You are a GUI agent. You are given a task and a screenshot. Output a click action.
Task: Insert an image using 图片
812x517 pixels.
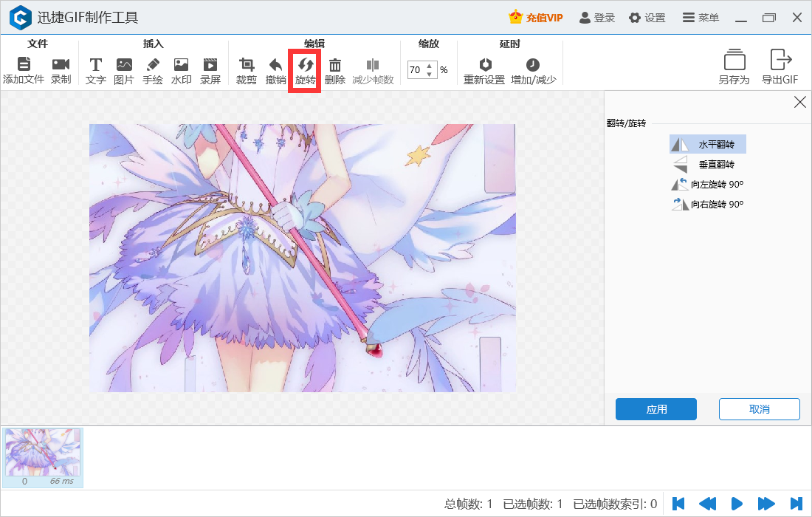[124, 71]
